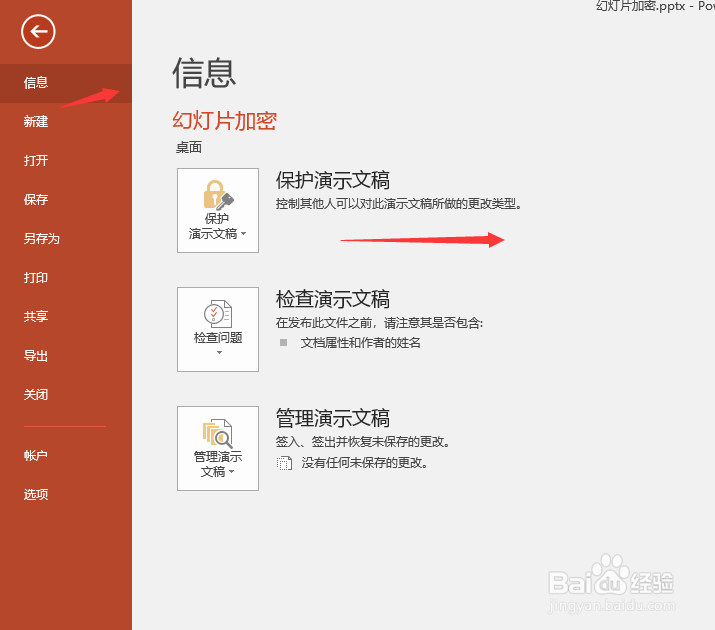Expand the 管理演示文稿 button dropdown arrow
This screenshot has height=630, width=715.
pyautogui.click(x=232, y=472)
